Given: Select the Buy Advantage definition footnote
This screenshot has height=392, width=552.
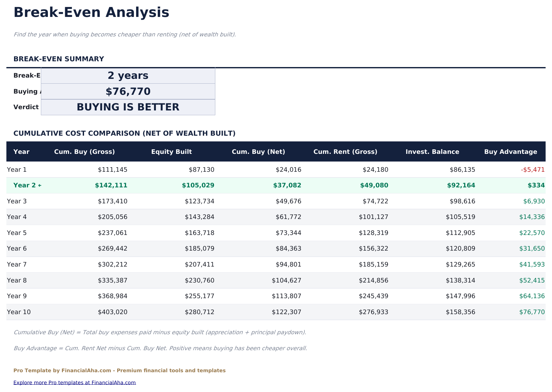Looking at the screenshot, I should click(160, 348).
